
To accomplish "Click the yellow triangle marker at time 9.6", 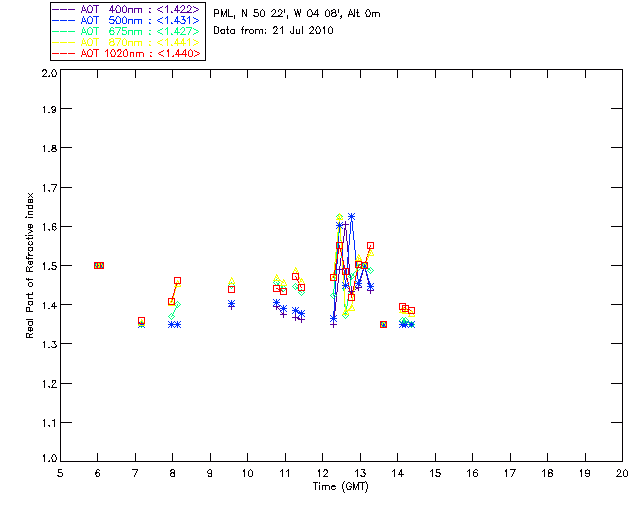I will point(231,281).
